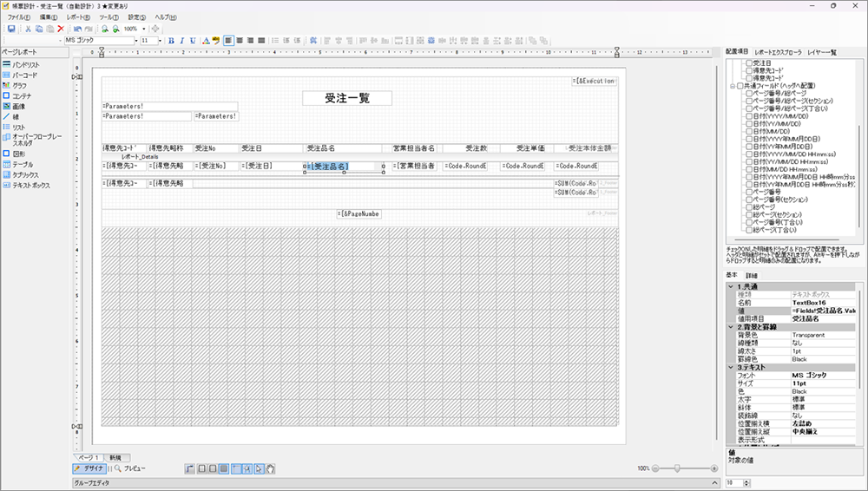Screen dimensions: 868x491
Task: Select バンドリスト item in toolbox
Action: click(21, 65)
